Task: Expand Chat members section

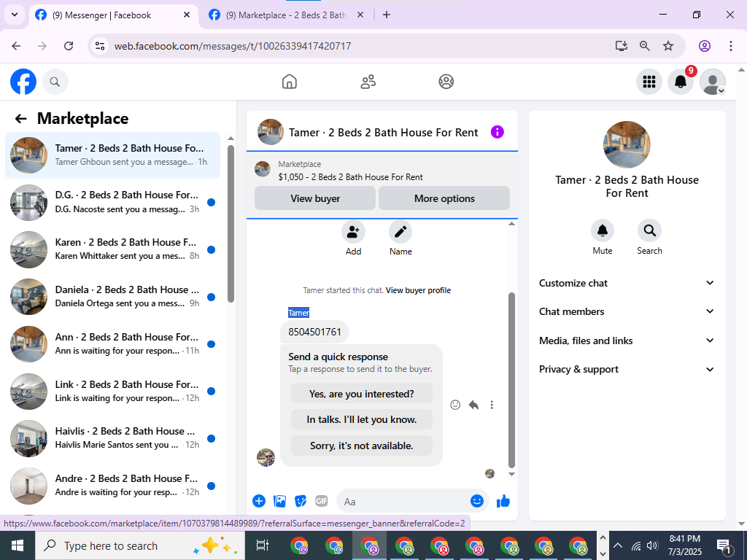Action: tap(627, 311)
